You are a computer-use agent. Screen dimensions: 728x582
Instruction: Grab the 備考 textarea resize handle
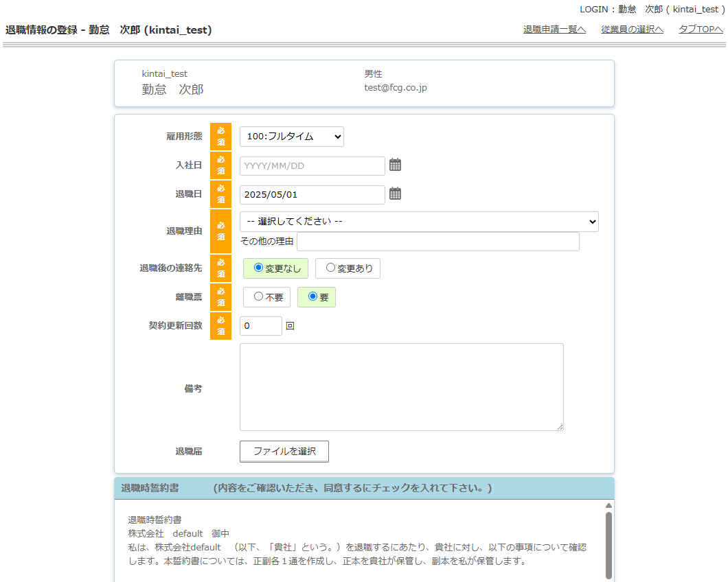click(x=560, y=427)
